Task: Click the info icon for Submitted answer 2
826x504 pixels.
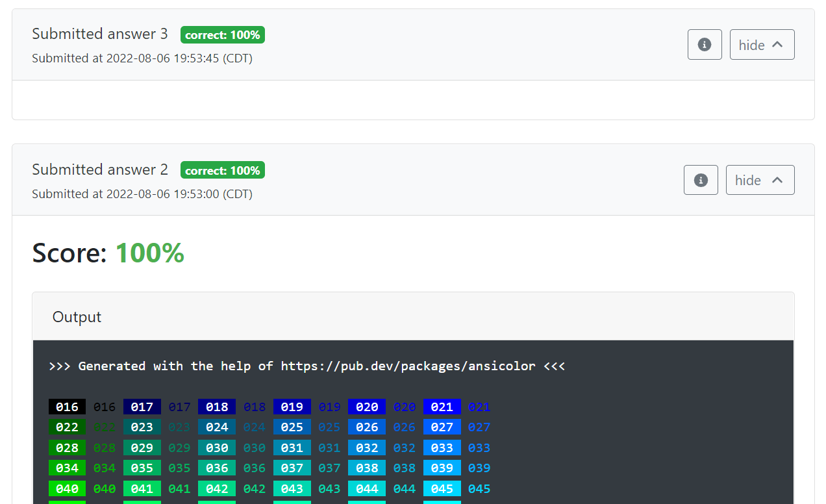Action: coord(701,180)
